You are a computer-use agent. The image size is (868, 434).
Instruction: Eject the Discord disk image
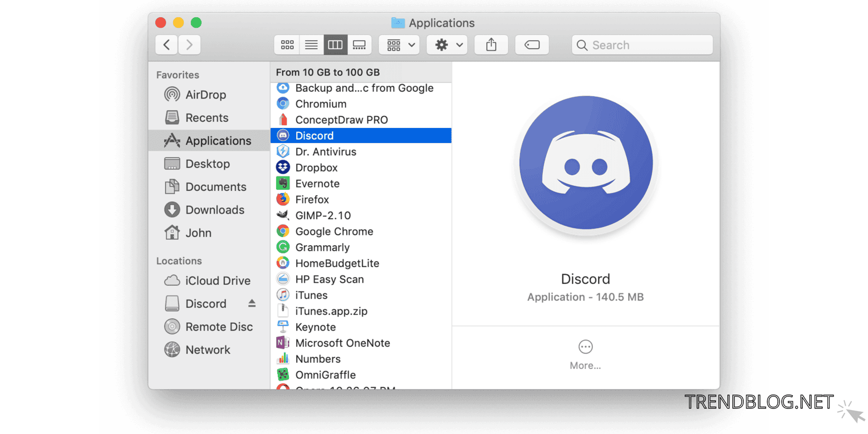tap(253, 303)
